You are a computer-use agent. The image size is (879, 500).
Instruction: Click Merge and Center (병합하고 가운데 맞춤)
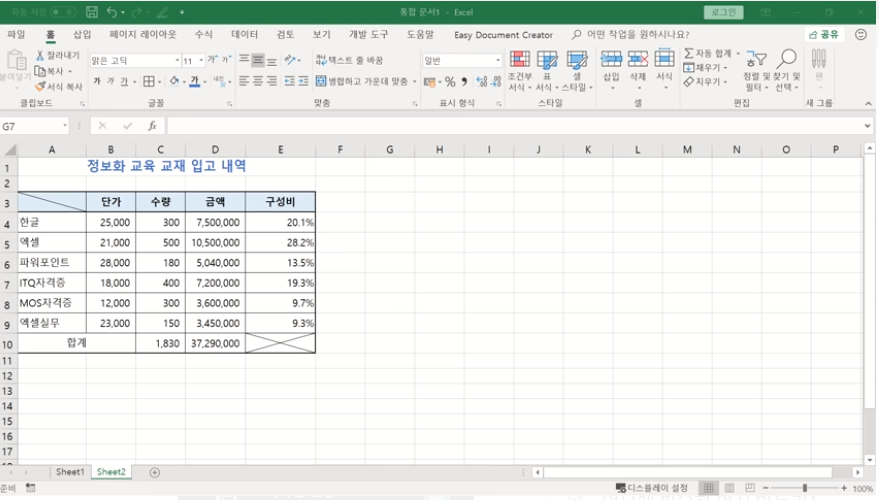[362, 81]
